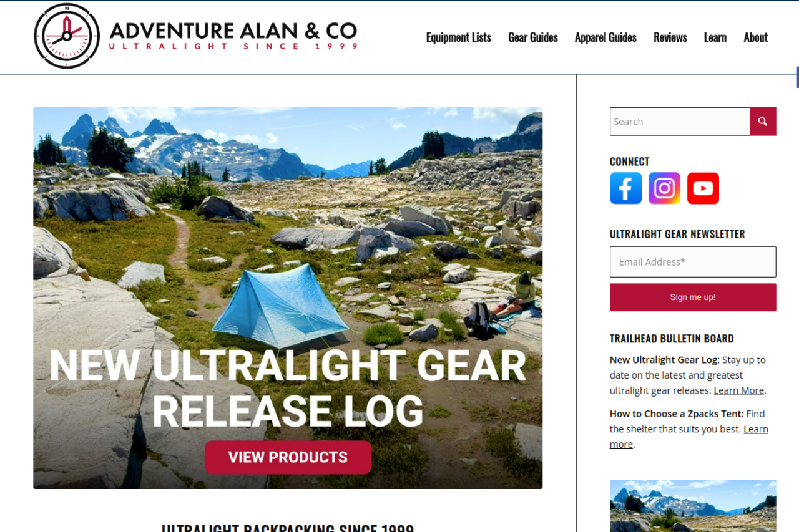Image resolution: width=799 pixels, height=532 pixels.
Task: Click the blue tent hero image
Action: tap(288, 297)
